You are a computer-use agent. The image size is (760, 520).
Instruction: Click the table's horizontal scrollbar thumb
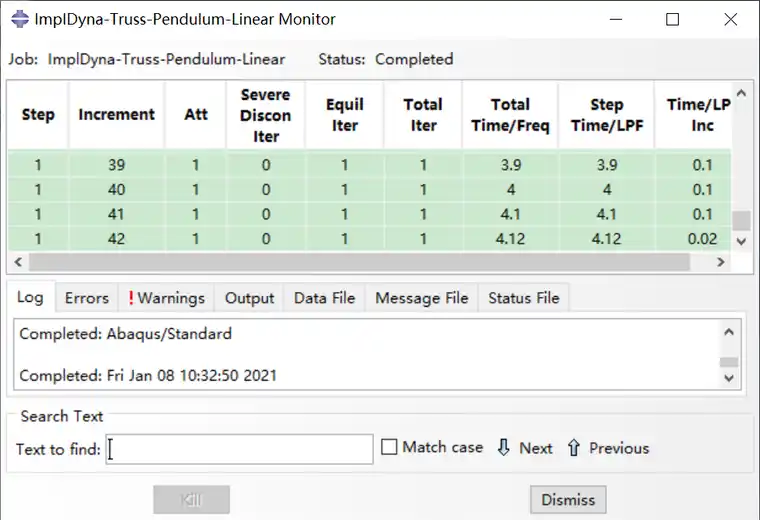(x=359, y=262)
